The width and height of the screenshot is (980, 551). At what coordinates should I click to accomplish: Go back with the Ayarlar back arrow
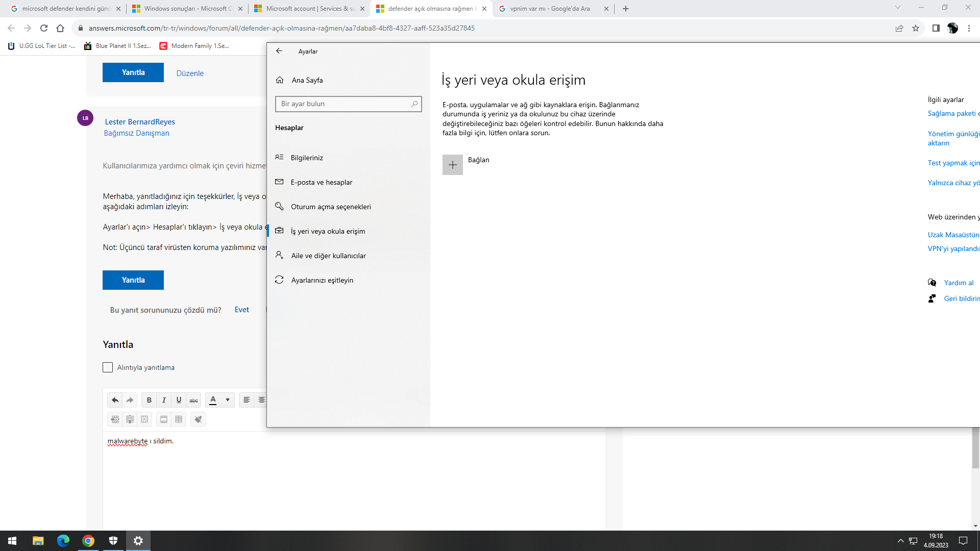tap(279, 51)
